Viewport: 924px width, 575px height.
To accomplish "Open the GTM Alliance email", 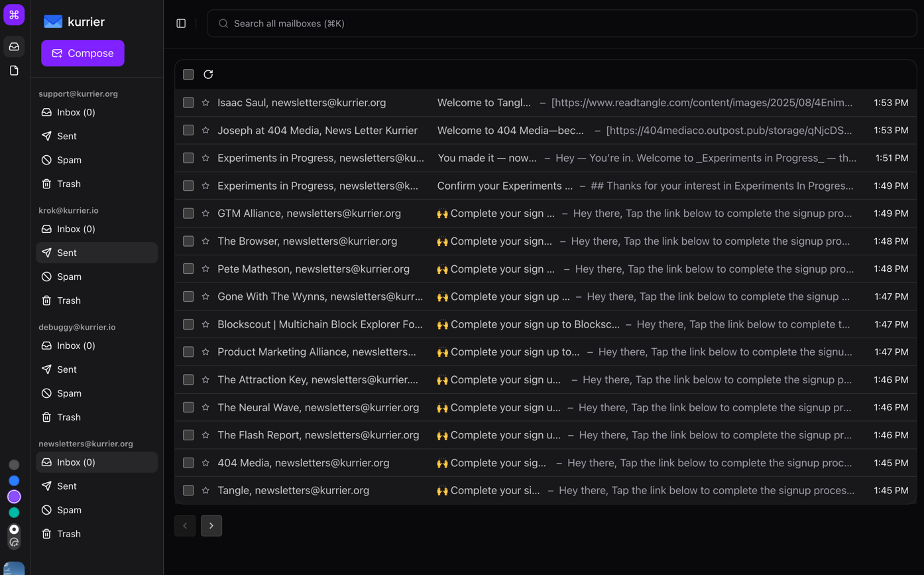I will coord(464,213).
